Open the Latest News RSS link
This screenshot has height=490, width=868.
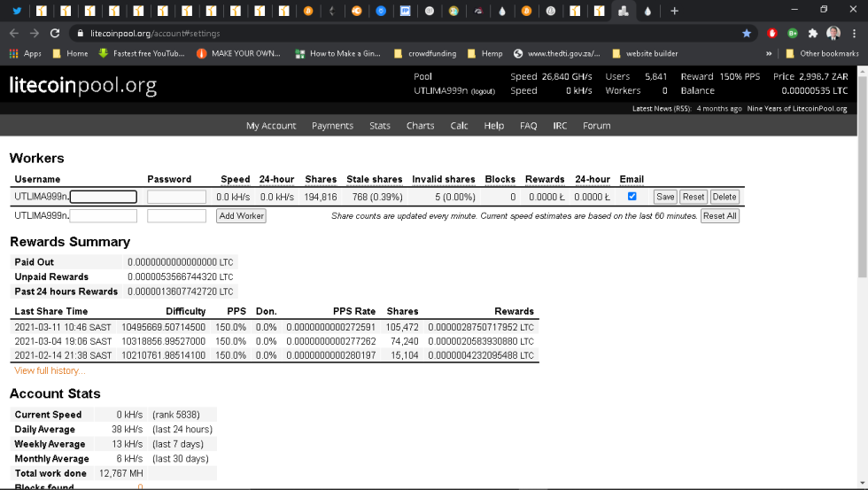662,108
